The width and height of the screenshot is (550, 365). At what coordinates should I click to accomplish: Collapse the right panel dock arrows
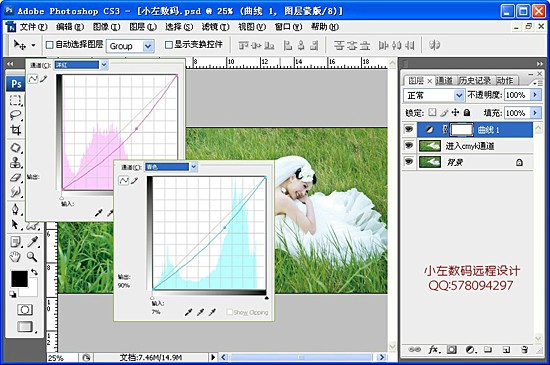point(539,64)
